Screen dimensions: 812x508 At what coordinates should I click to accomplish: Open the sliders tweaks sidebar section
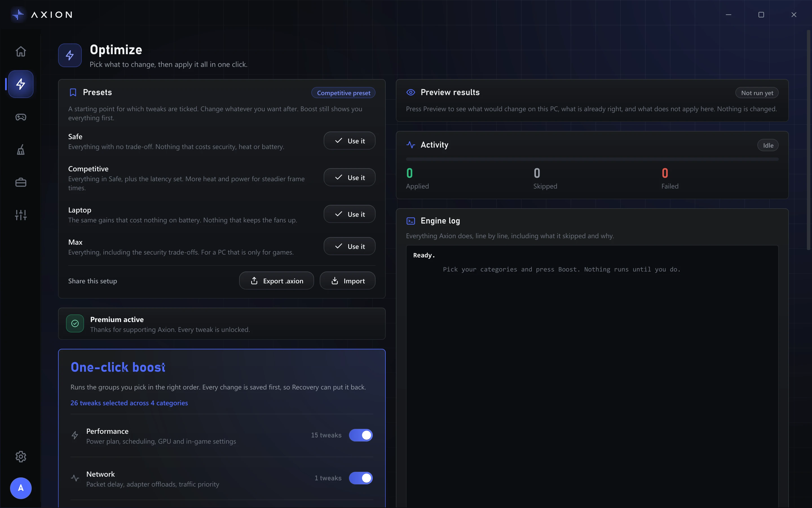coord(21,215)
